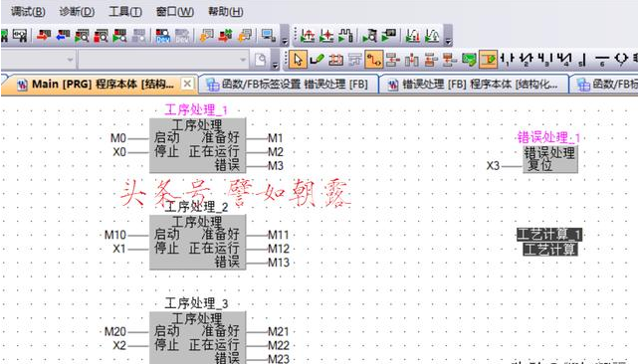
Task: Toggle the highlighted auto-connect tool
Action: [x=374, y=60]
